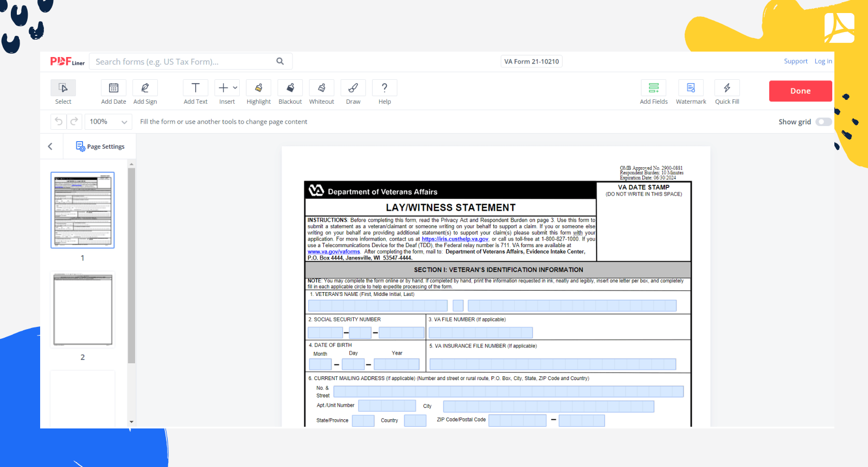The height and width of the screenshot is (467, 868).
Task: Click the red Done button
Action: 800,91
